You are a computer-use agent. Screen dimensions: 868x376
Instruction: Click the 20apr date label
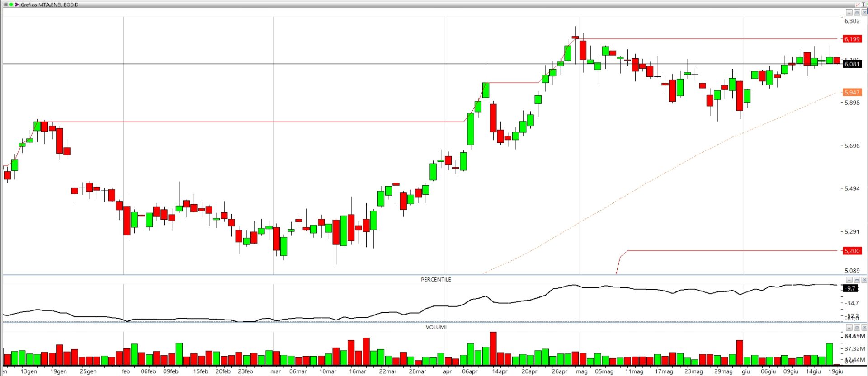pyautogui.click(x=529, y=371)
